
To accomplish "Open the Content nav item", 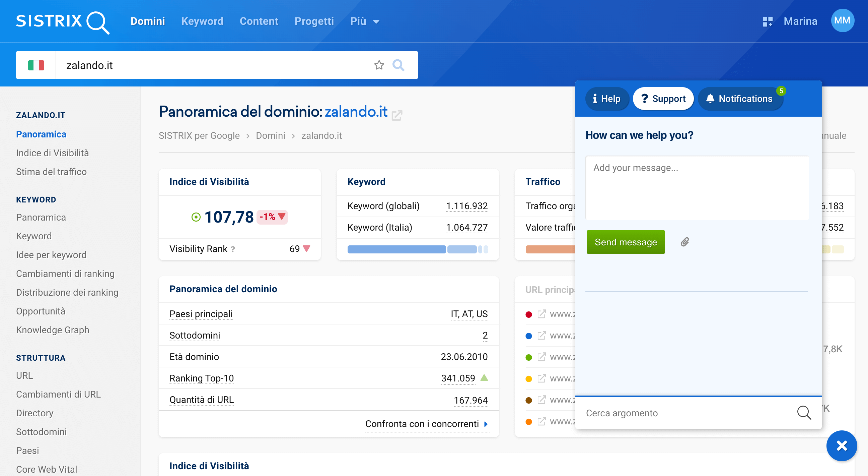I will pos(259,21).
